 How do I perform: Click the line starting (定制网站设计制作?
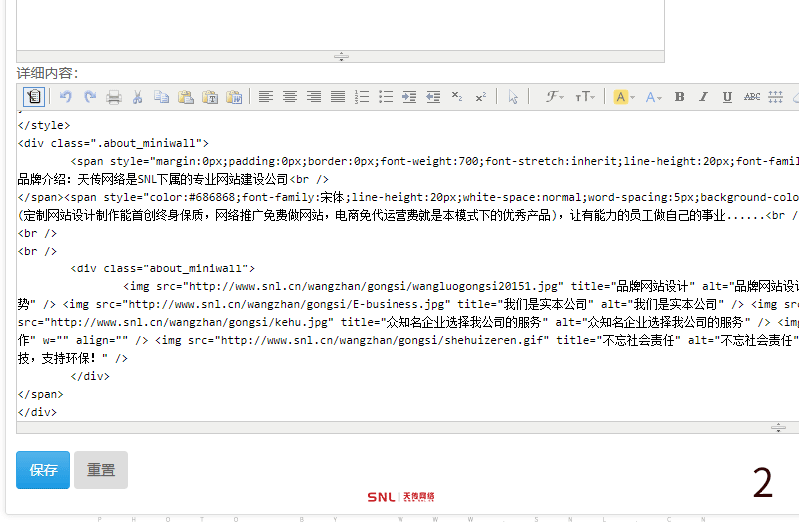coord(407,215)
